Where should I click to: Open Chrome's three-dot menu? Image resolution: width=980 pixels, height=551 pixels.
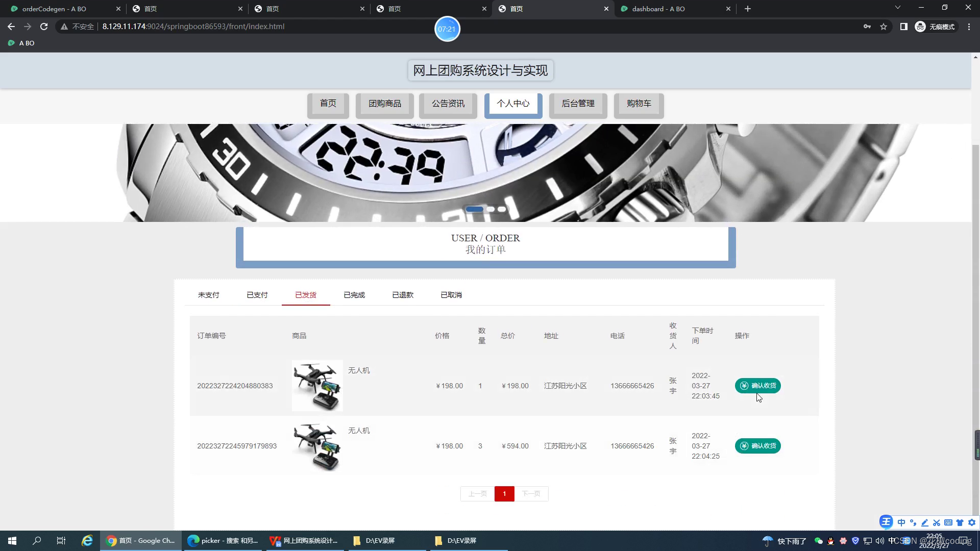click(x=970, y=27)
